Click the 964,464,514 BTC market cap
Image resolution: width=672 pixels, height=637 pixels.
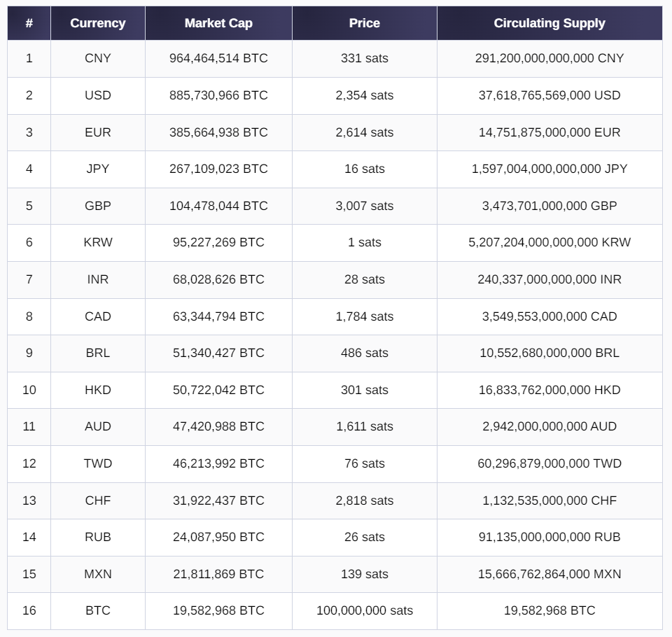[x=218, y=58]
